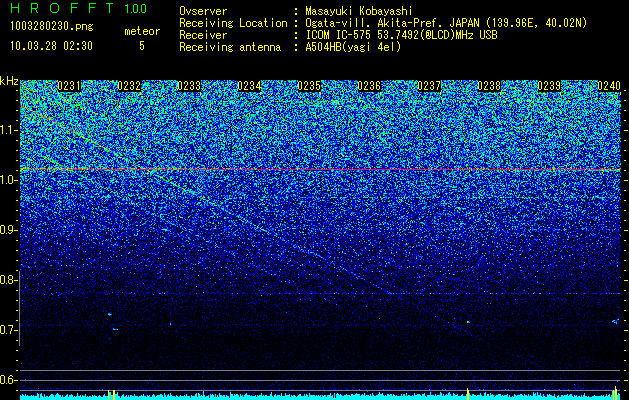Viewport: 629px width, 400px height.
Task: Click the timestamp 10.03.28 02:30
Action: click(51, 46)
